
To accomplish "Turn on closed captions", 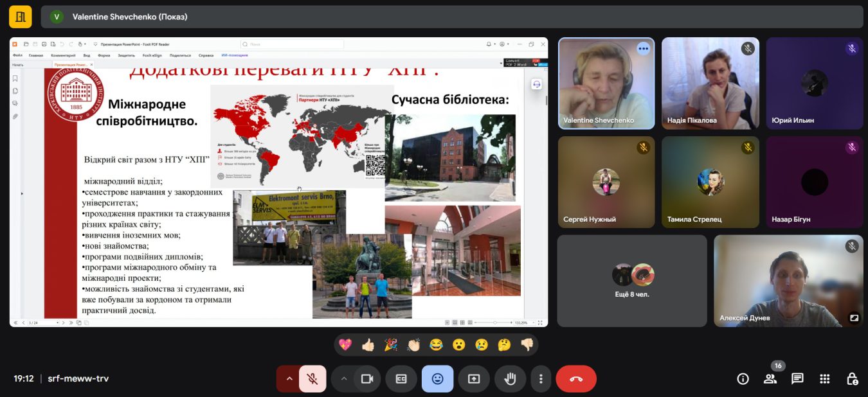I will (401, 379).
